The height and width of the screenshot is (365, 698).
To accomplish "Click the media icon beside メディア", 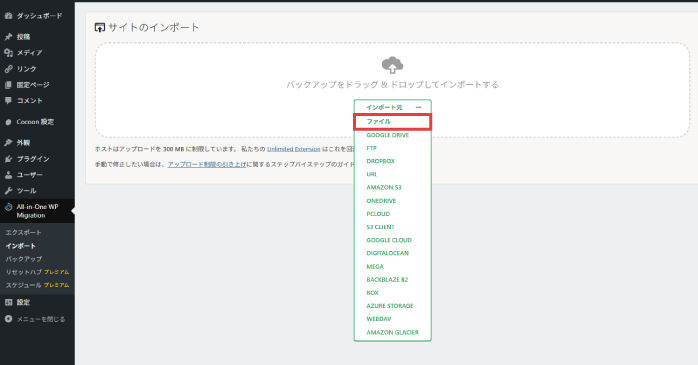I will 8,53.
